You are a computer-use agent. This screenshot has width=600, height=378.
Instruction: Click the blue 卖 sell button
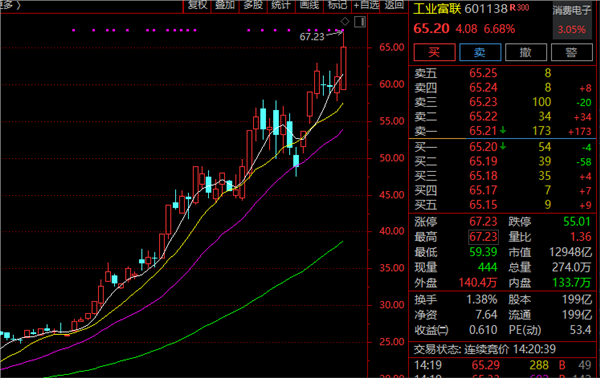480,52
